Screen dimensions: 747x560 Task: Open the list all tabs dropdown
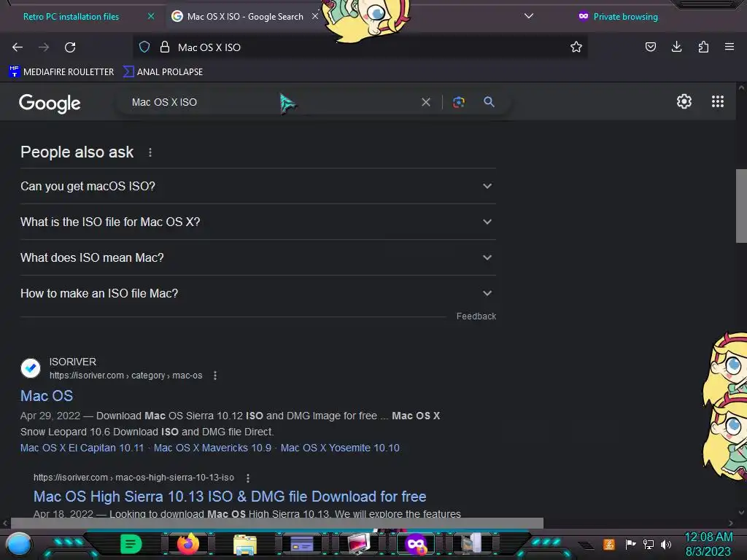coord(529,16)
